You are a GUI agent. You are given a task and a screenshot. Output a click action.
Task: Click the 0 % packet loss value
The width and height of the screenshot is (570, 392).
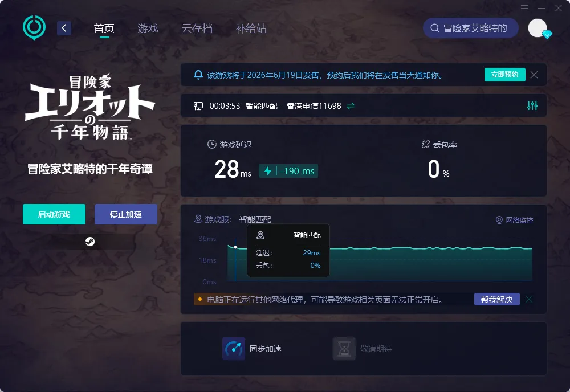(438, 170)
